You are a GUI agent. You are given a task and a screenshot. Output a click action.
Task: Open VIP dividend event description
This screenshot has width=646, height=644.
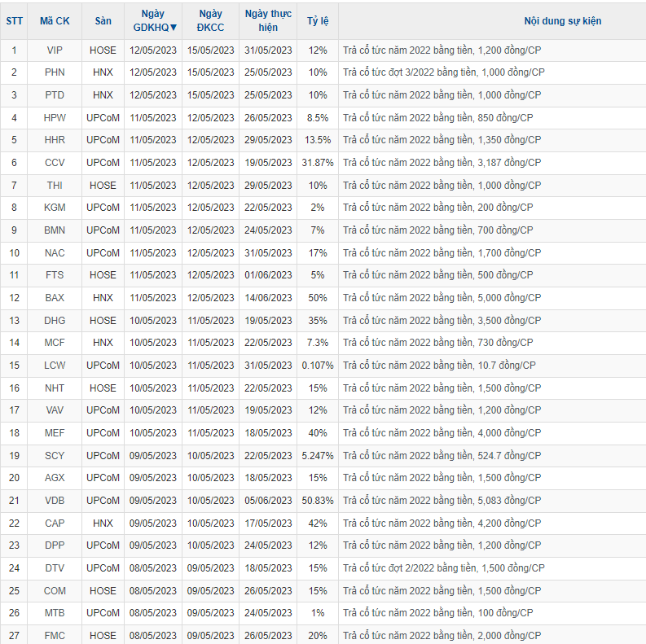pyautogui.click(x=440, y=50)
